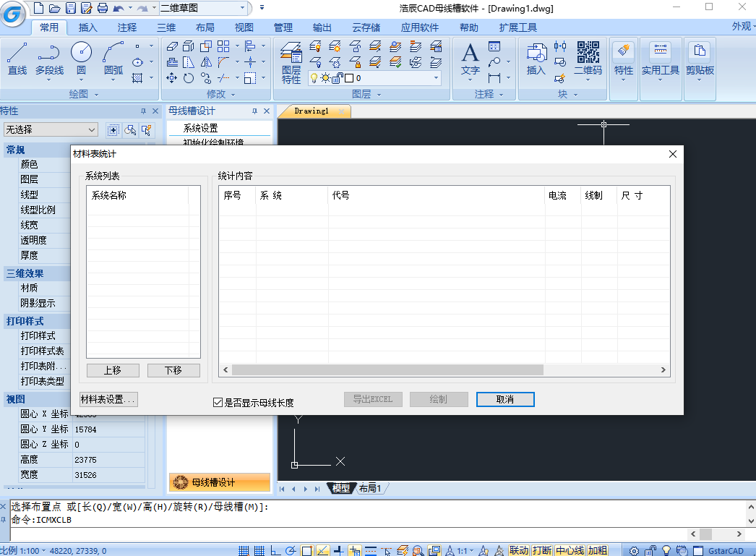Click the Print icon in quick access toolbar

(103, 8)
